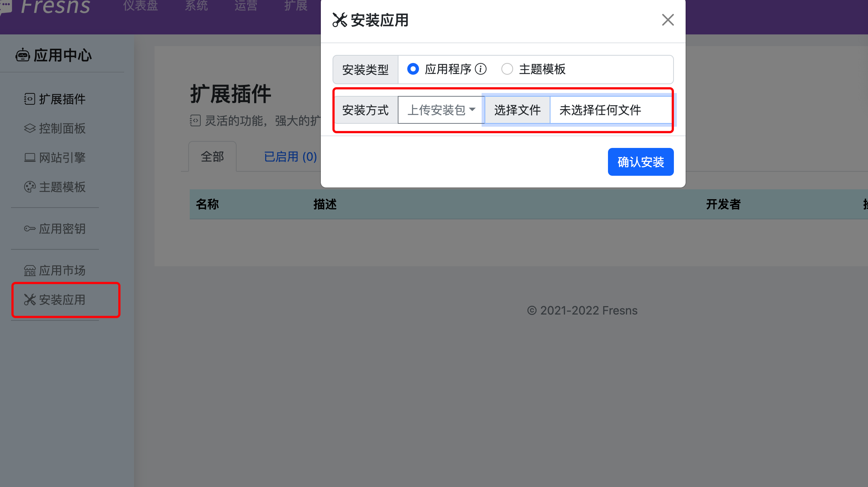Viewport: 868px width, 487px height.
Task: Click the 主题模板 palette icon
Action: 30,187
